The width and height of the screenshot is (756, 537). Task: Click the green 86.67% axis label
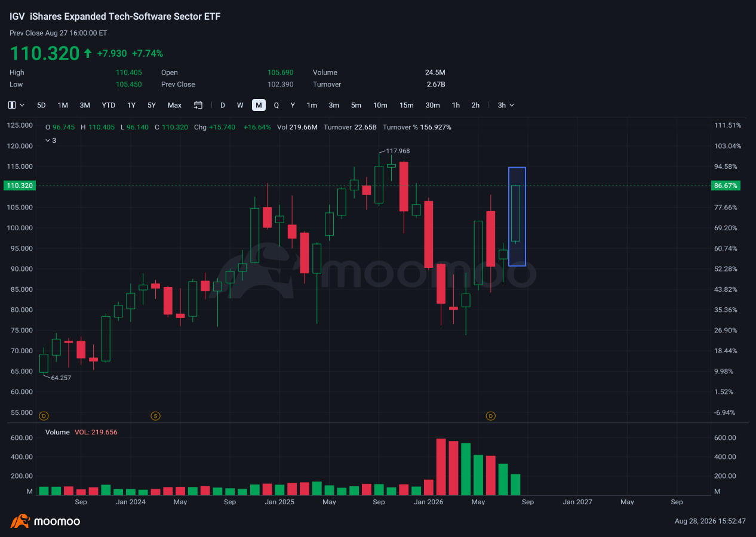pyautogui.click(x=726, y=186)
